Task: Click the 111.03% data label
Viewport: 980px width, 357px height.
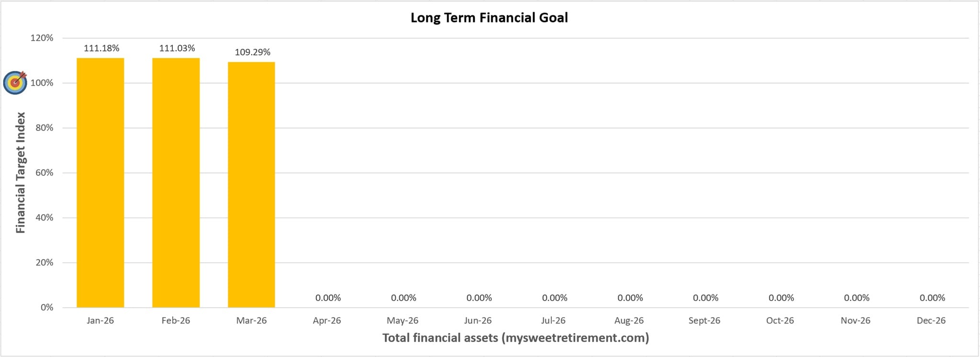Action: [177, 48]
